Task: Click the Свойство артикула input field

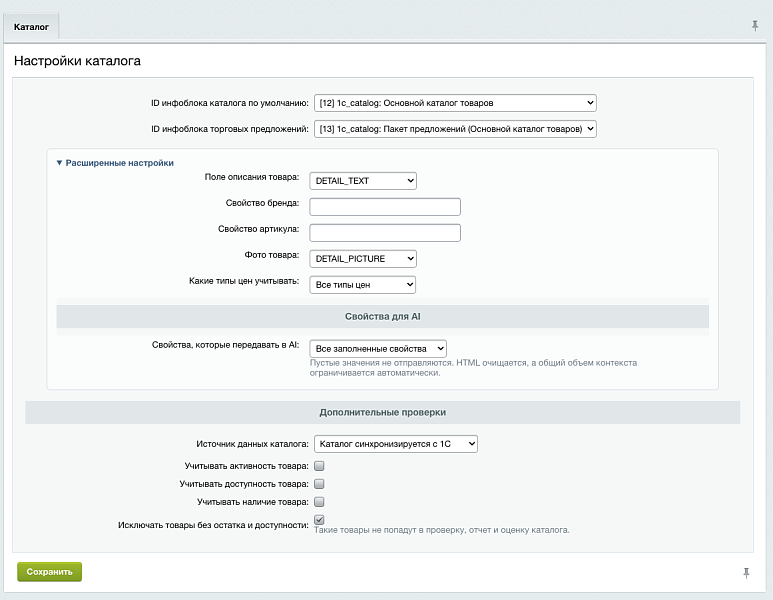Action: [385, 233]
